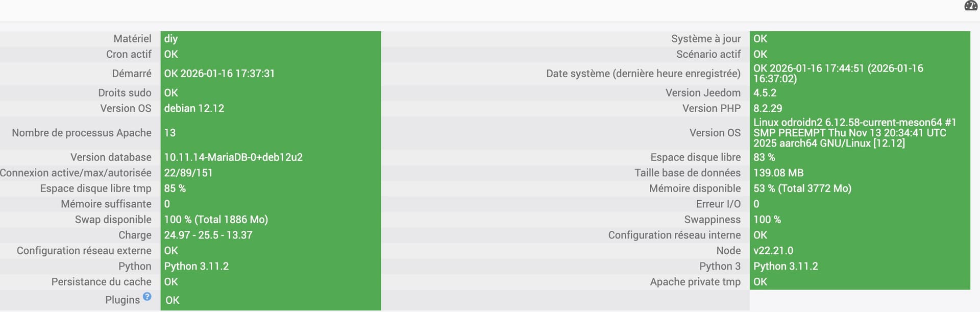Select the Version Jeedom value 4.5.2
The width and height of the screenshot is (980, 312).
765,93
